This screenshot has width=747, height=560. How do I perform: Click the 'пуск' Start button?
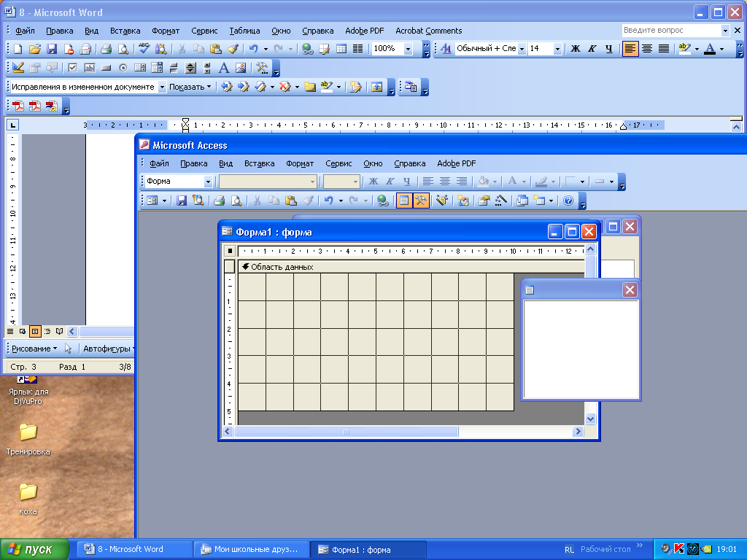tap(34, 549)
